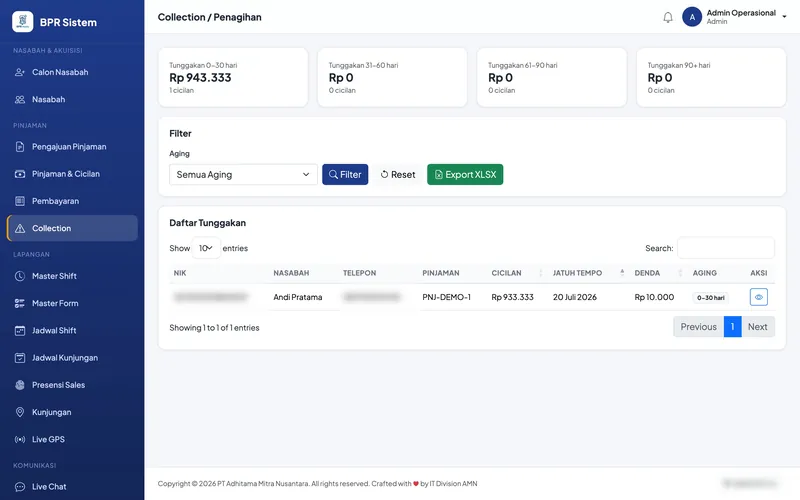Navigate to Pinjaman & Cicilan
This screenshot has width=800, height=500.
pos(72,174)
